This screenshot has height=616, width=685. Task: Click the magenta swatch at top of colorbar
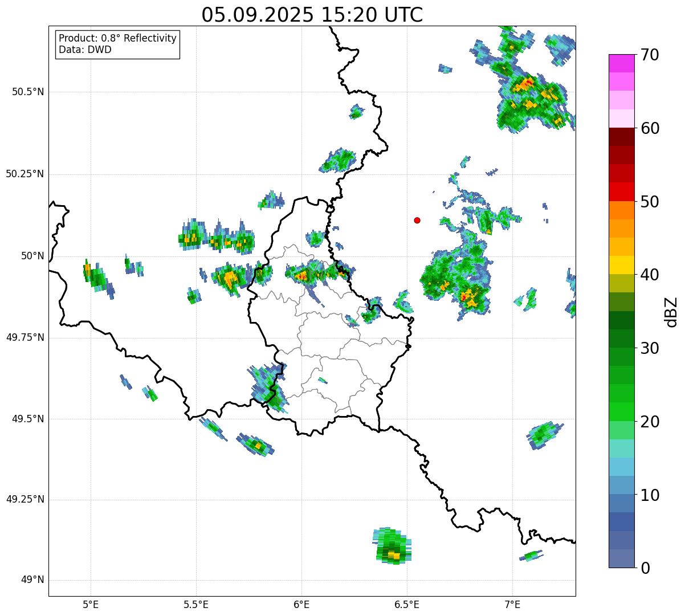[x=621, y=63]
